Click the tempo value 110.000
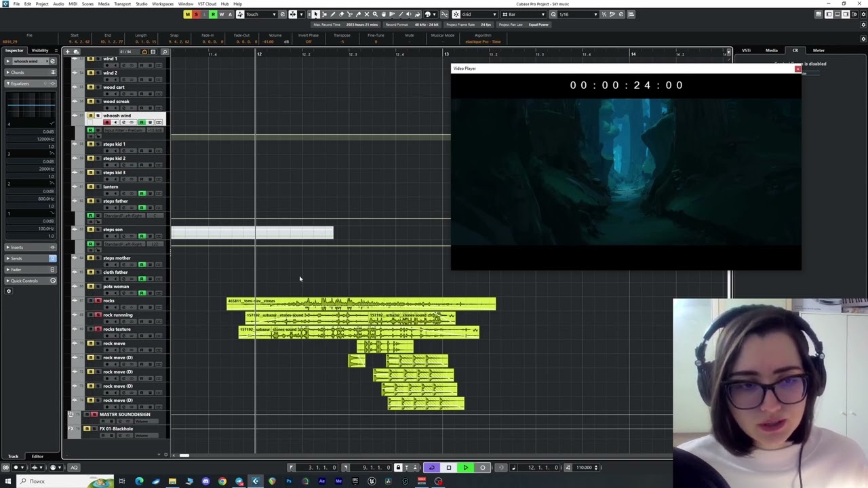This screenshot has width=868, height=488. 584,467
